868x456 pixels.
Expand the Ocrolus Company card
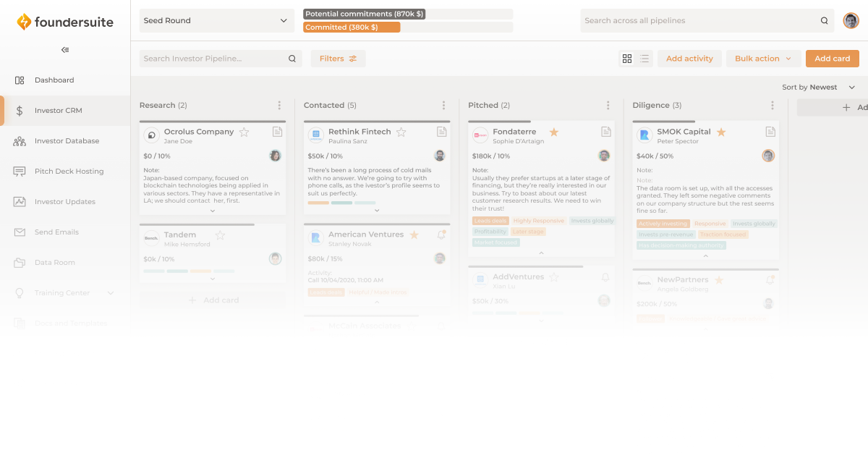pyautogui.click(x=213, y=211)
